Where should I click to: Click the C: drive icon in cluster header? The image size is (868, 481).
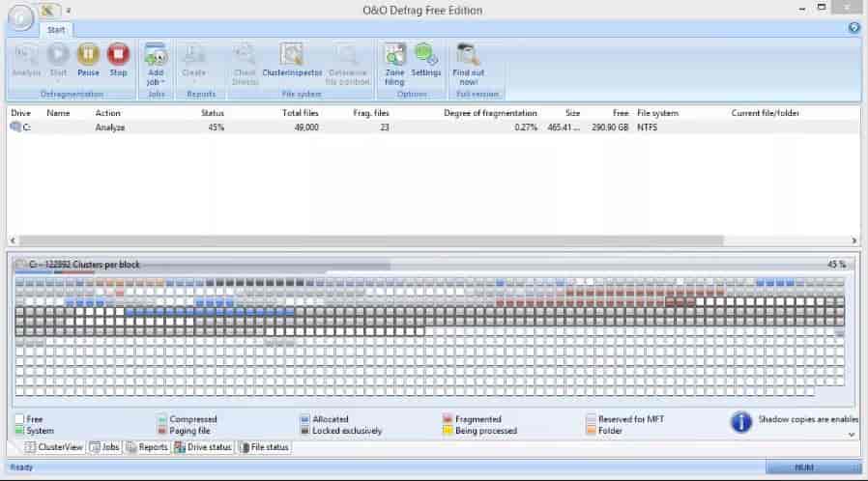click(20, 265)
